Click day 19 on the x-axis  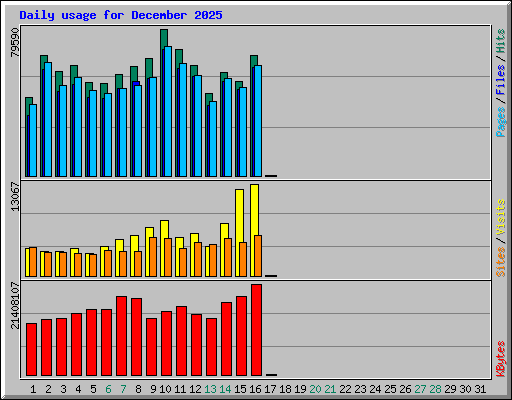point(300,389)
